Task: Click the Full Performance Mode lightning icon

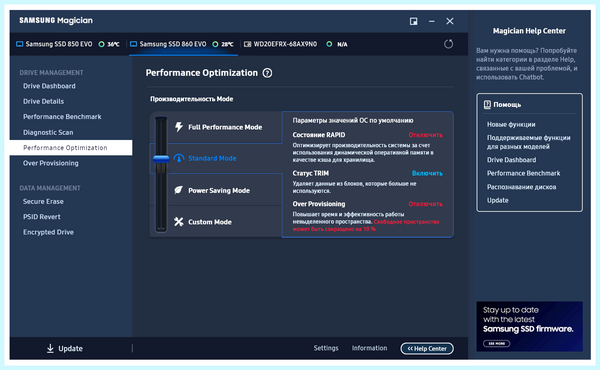Action: point(179,127)
